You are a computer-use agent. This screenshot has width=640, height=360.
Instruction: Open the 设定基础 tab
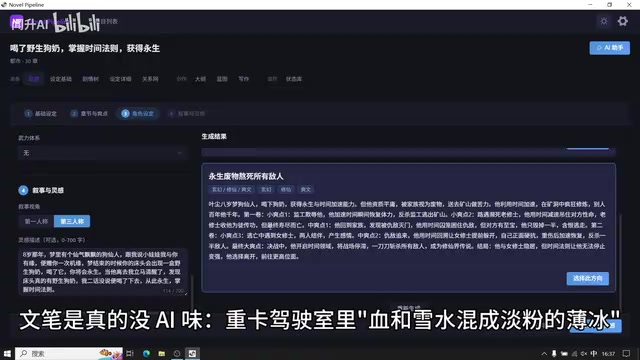coord(61,79)
